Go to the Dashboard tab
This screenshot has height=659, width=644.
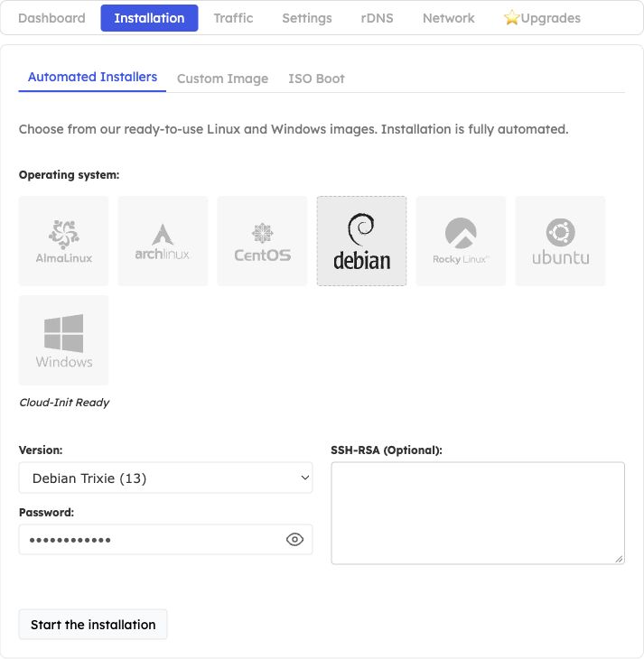click(x=51, y=18)
